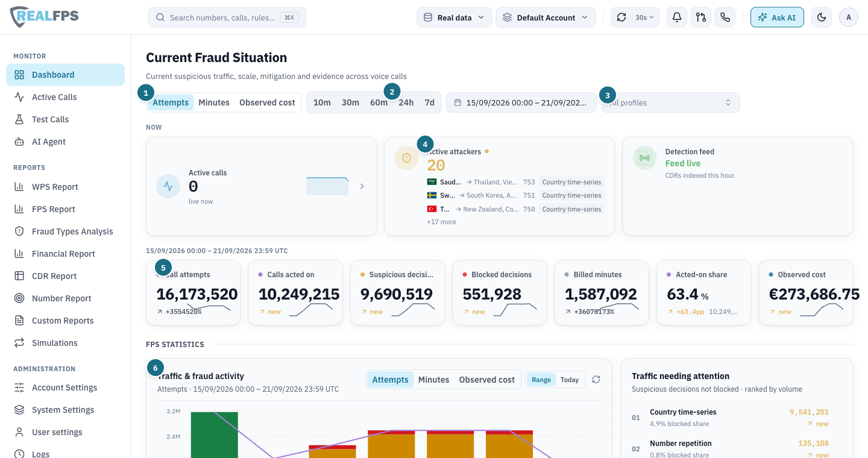Screen dimensions: 868x458
Task: Select chart Attempts toggle in Traffic panel
Action: pyautogui.click(x=390, y=380)
